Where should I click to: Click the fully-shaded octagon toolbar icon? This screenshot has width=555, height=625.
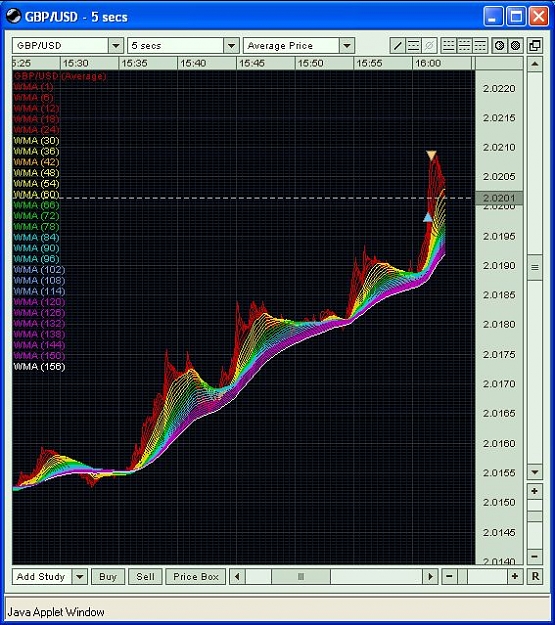point(515,46)
